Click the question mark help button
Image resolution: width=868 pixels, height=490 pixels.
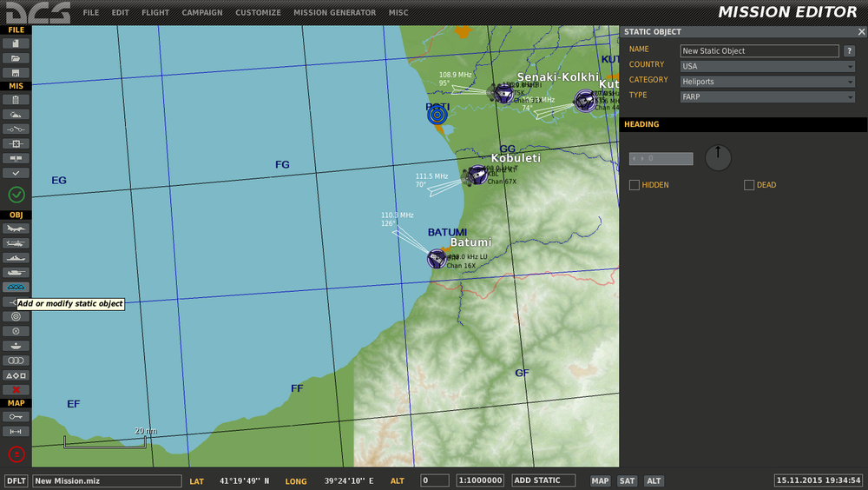coord(850,51)
